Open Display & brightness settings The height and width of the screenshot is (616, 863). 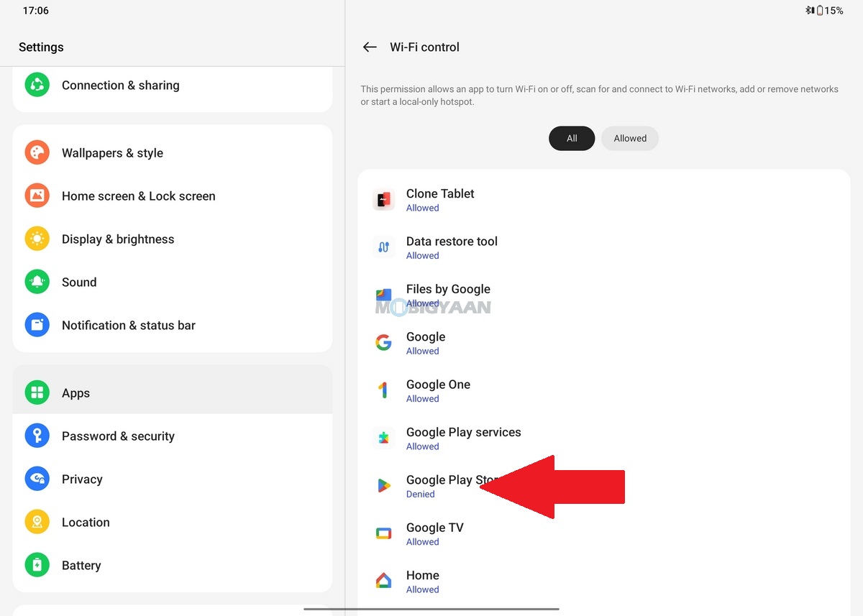click(118, 239)
